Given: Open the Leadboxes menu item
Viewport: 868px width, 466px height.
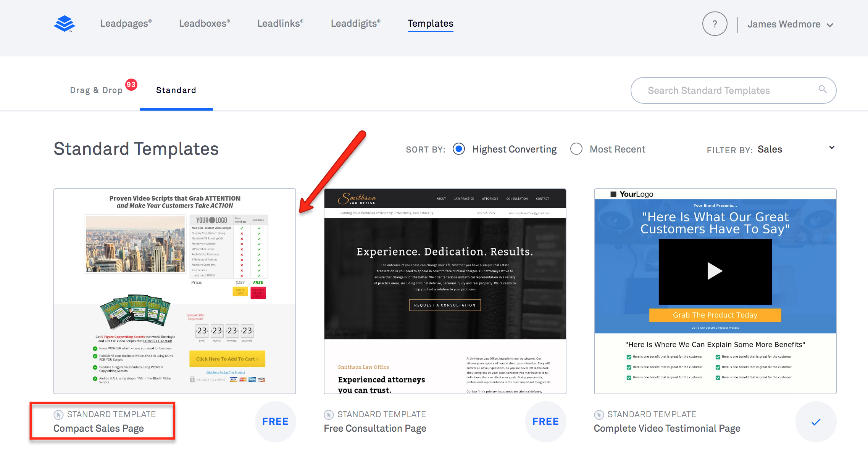Looking at the screenshot, I should click(204, 24).
